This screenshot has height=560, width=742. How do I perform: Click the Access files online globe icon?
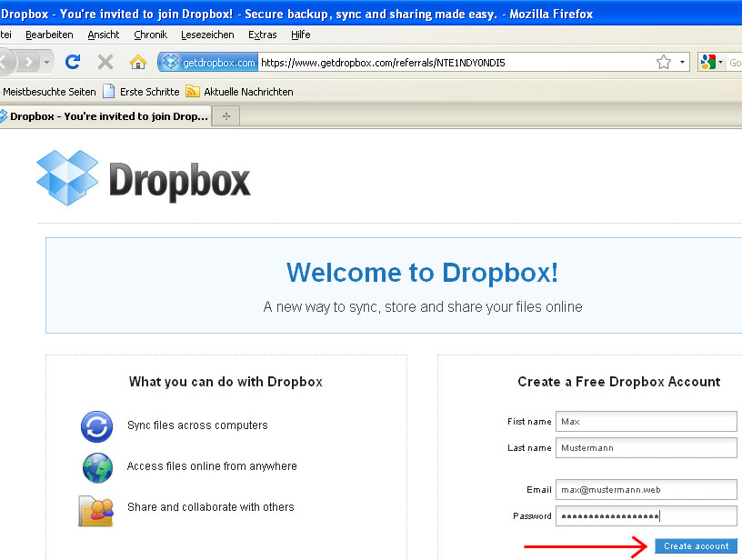pyautogui.click(x=97, y=467)
